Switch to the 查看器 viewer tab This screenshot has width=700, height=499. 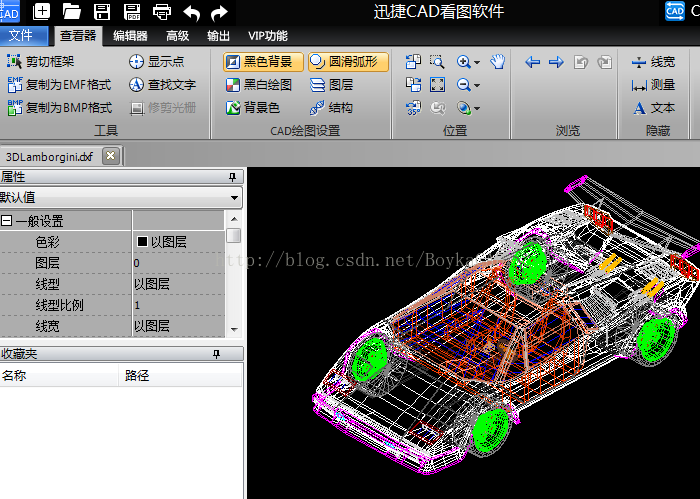point(78,36)
